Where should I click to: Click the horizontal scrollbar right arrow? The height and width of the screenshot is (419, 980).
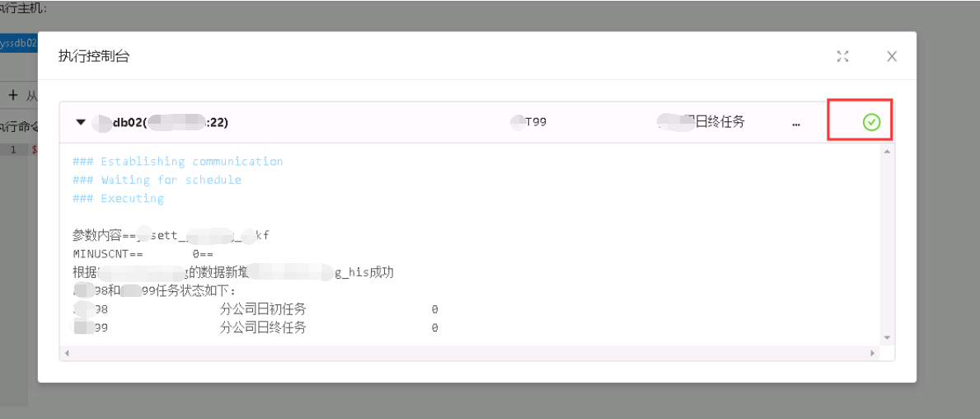[x=873, y=353]
